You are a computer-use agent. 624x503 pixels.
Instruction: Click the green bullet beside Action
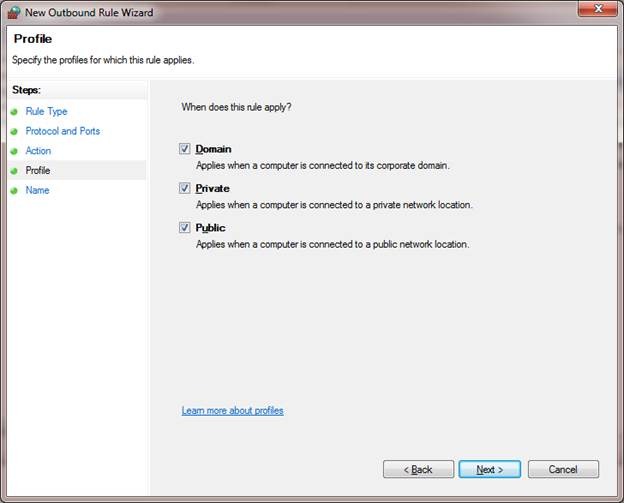pyautogui.click(x=14, y=151)
